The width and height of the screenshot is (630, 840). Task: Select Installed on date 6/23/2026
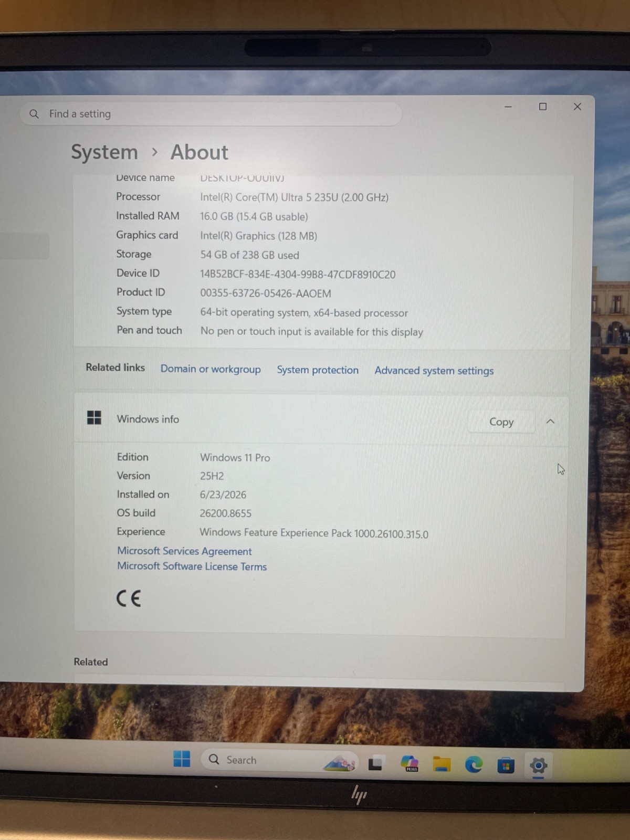[x=223, y=495]
